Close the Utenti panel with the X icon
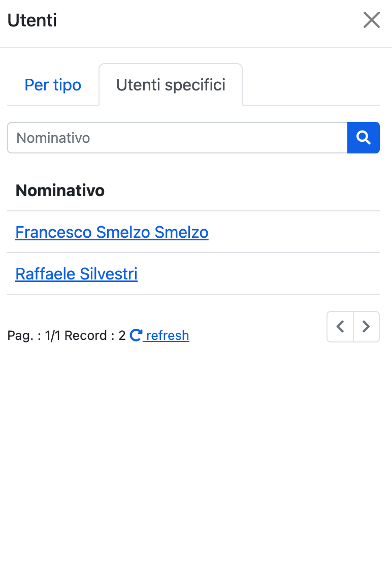Screen dimensions: 392x564 coord(372,20)
